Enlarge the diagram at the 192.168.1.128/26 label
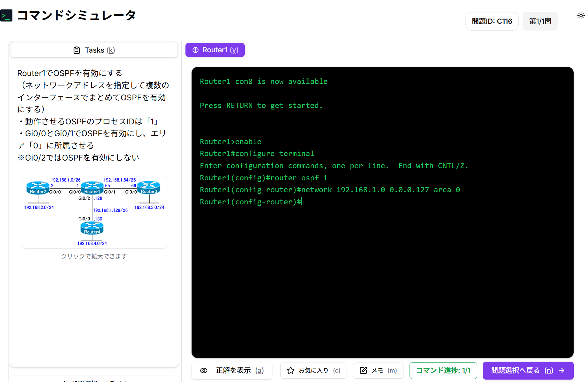 click(x=110, y=210)
